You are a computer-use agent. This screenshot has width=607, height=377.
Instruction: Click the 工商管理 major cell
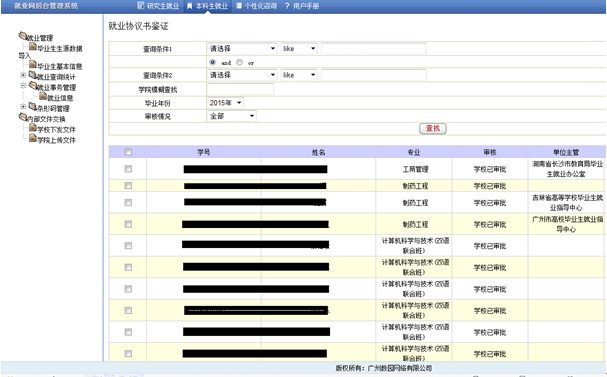415,169
